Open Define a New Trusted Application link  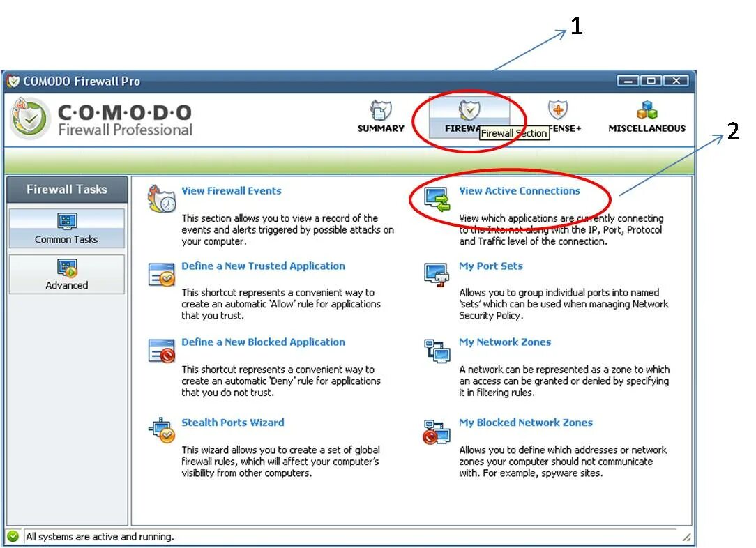(x=263, y=266)
